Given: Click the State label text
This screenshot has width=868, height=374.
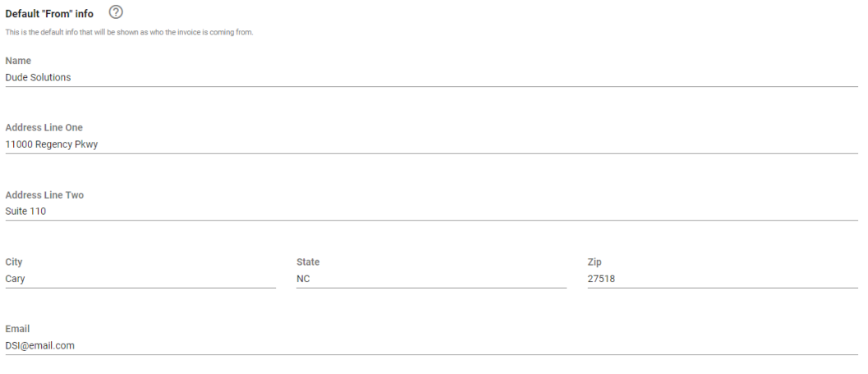Looking at the screenshot, I should [x=308, y=262].
